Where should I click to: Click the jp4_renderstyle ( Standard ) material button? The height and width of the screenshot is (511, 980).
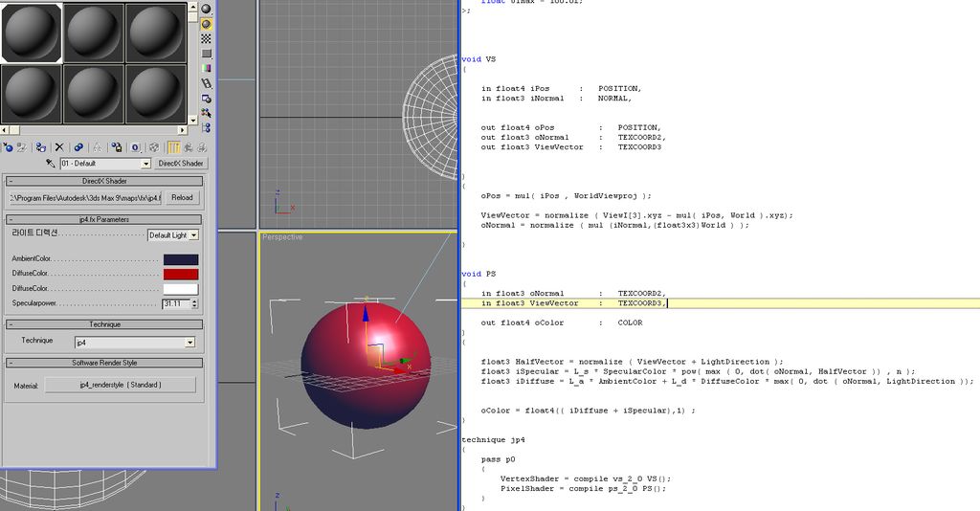(120, 385)
